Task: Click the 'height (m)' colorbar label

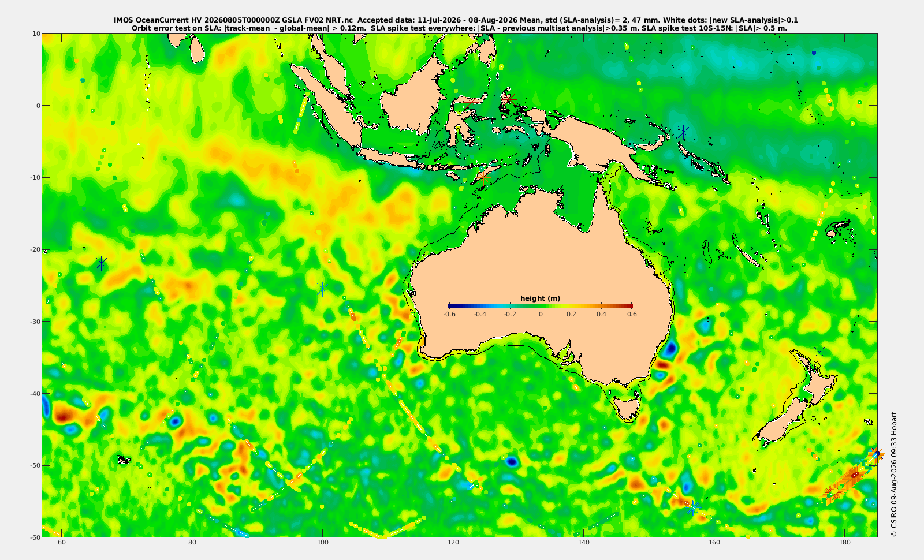Action: [540, 298]
